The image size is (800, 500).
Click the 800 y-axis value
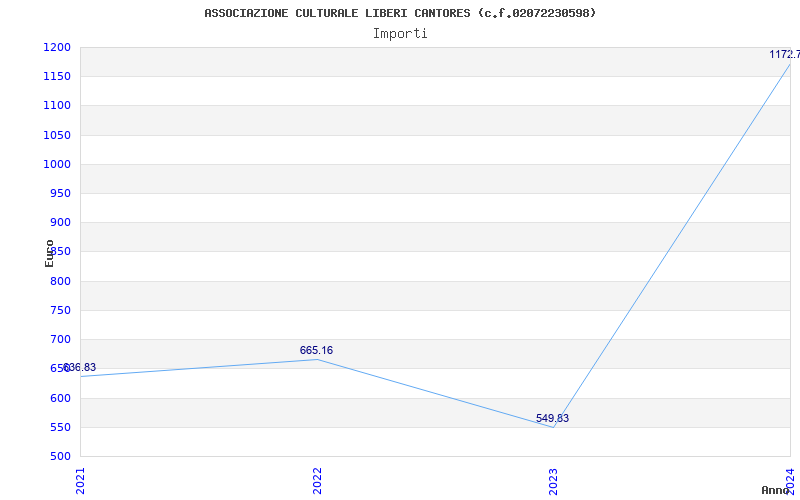(60, 282)
